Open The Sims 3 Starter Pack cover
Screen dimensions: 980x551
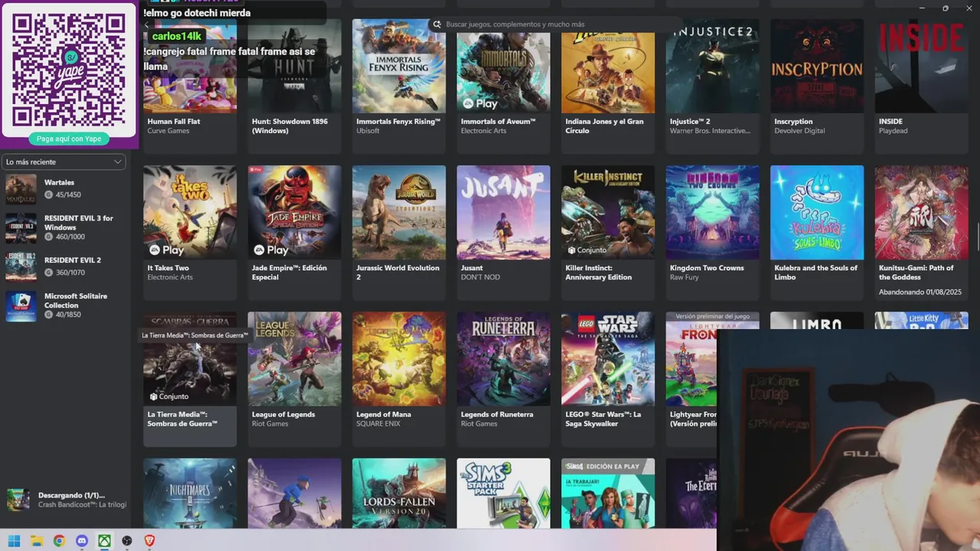point(503,493)
